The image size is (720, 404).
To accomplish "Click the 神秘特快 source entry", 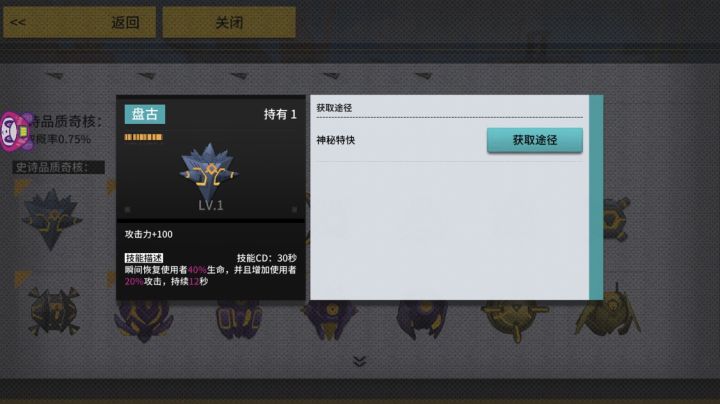I will point(336,140).
